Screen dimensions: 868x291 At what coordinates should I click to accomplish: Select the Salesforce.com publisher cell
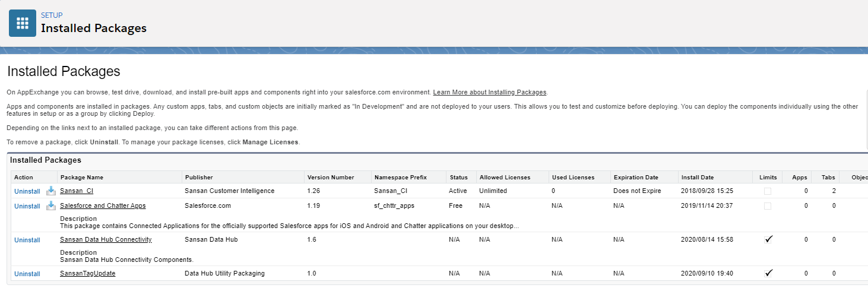click(x=208, y=205)
